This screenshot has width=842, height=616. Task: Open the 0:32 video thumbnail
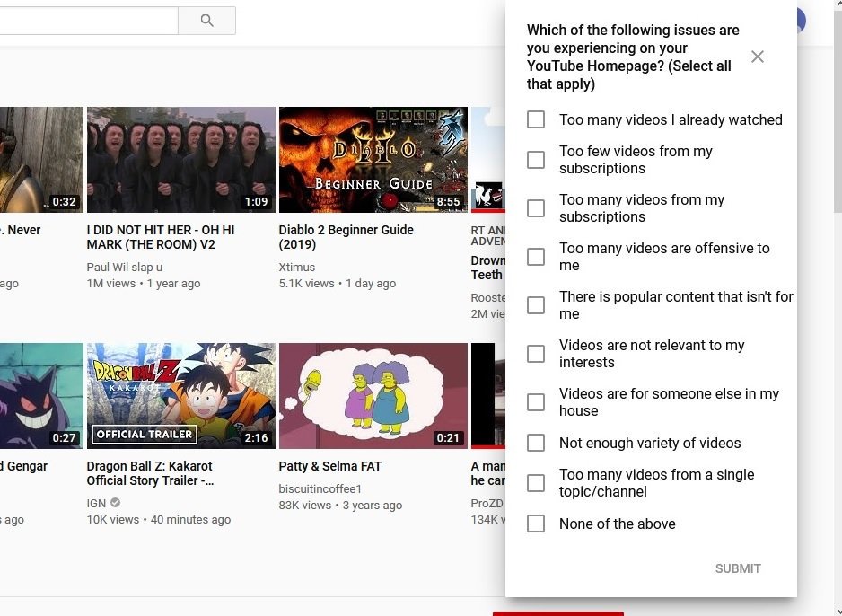coord(41,160)
